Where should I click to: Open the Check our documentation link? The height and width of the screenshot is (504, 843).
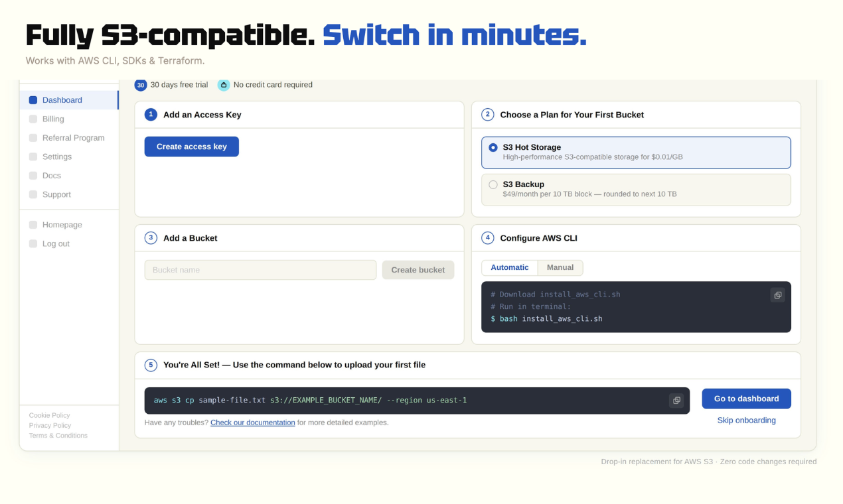click(x=253, y=422)
